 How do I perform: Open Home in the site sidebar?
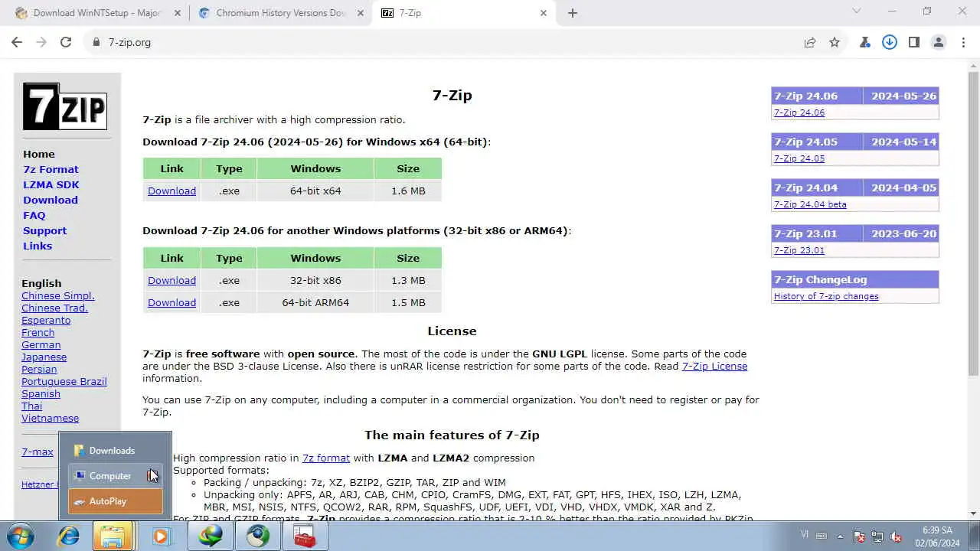pos(39,154)
